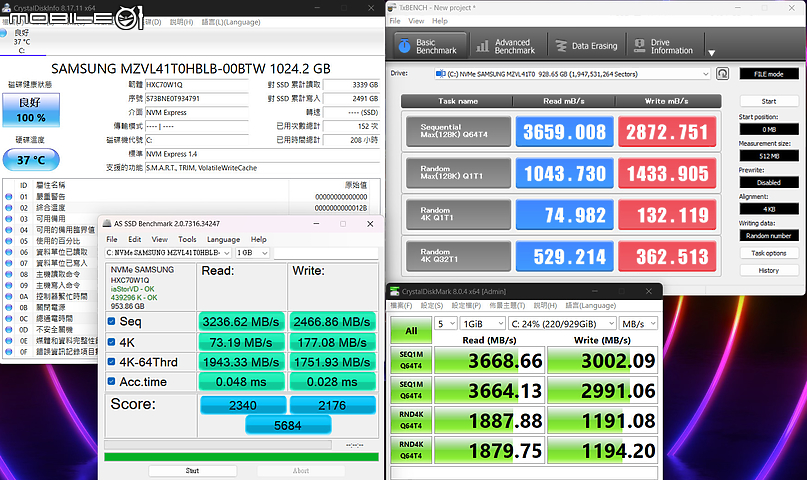The width and height of the screenshot is (807, 480).
Task: Toggle 4K-64Thrd checkbox in AS SSD
Action: pyautogui.click(x=111, y=362)
